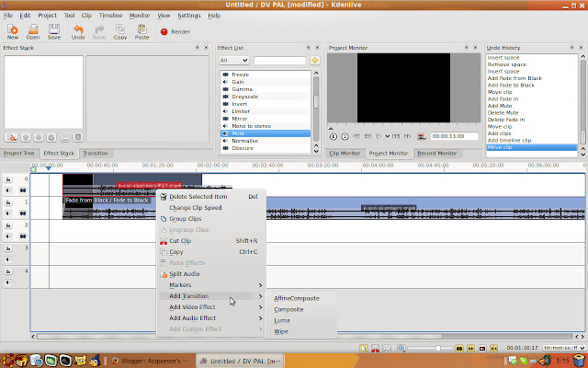Click the save effect icon in Effect Stack
Screen dimensions: 588x368
65,137
